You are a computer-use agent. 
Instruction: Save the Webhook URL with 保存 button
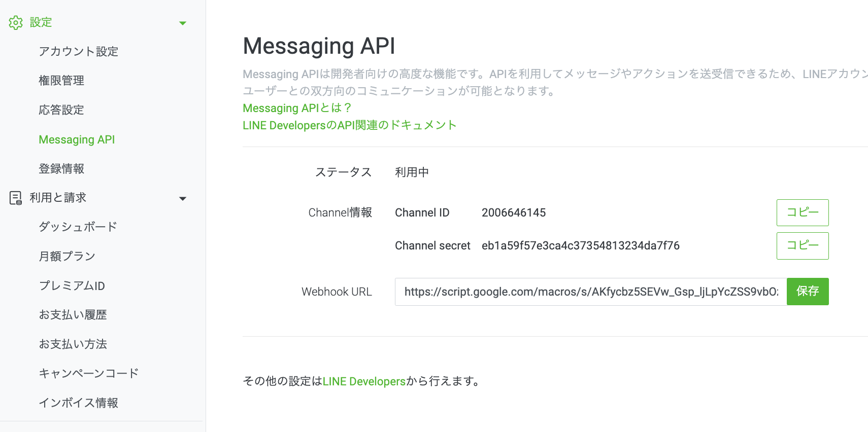pos(808,292)
